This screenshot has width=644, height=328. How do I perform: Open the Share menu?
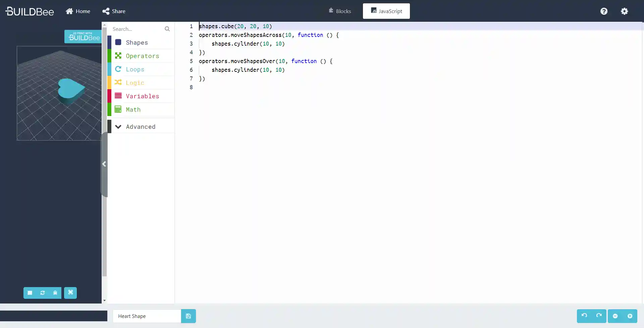[x=113, y=11]
